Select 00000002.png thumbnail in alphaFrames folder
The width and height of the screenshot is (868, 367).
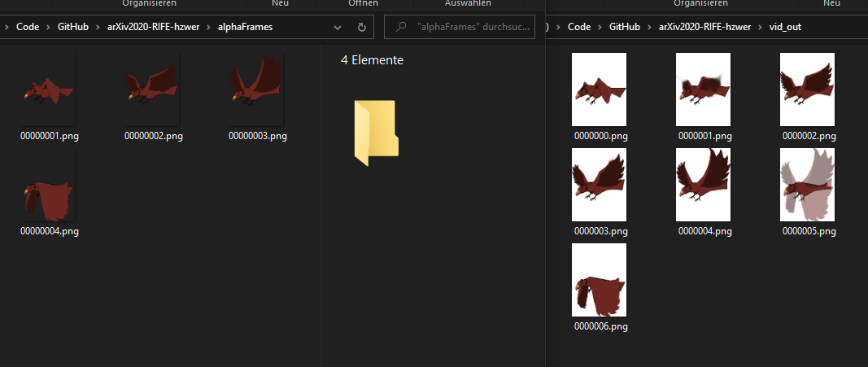pyautogui.click(x=152, y=90)
